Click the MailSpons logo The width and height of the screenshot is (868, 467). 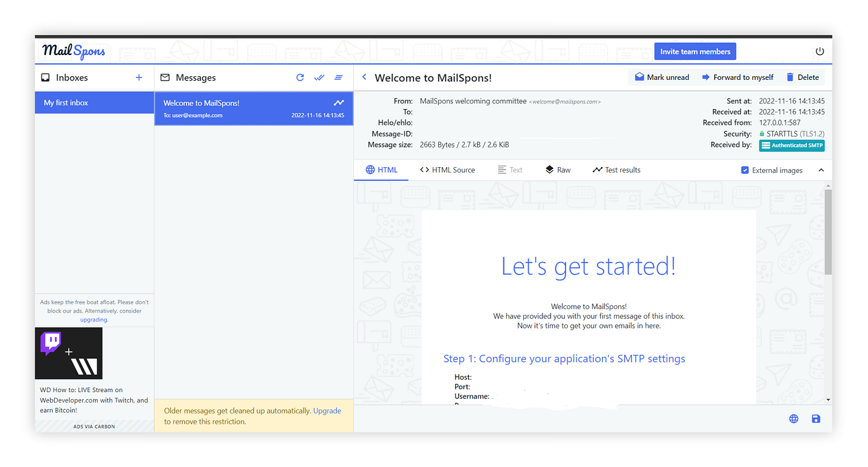pos(74,51)
